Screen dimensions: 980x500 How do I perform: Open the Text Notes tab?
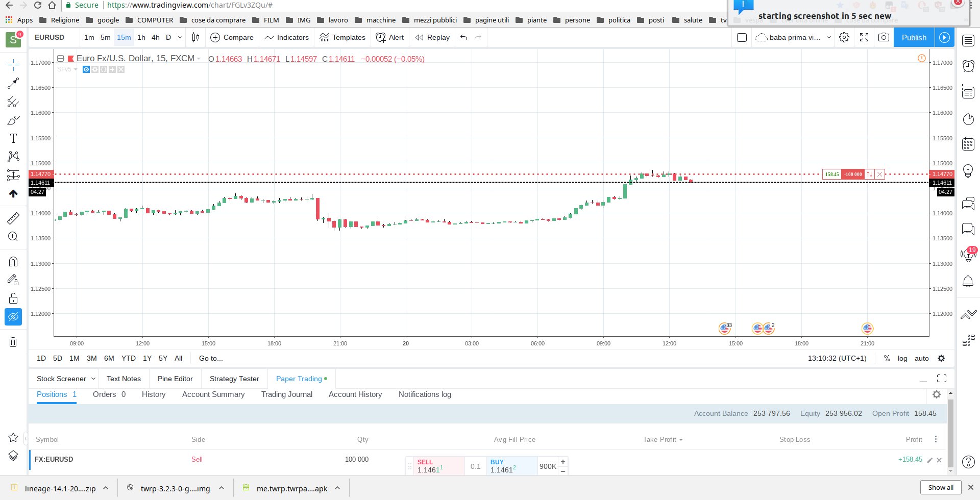(124, 379)
